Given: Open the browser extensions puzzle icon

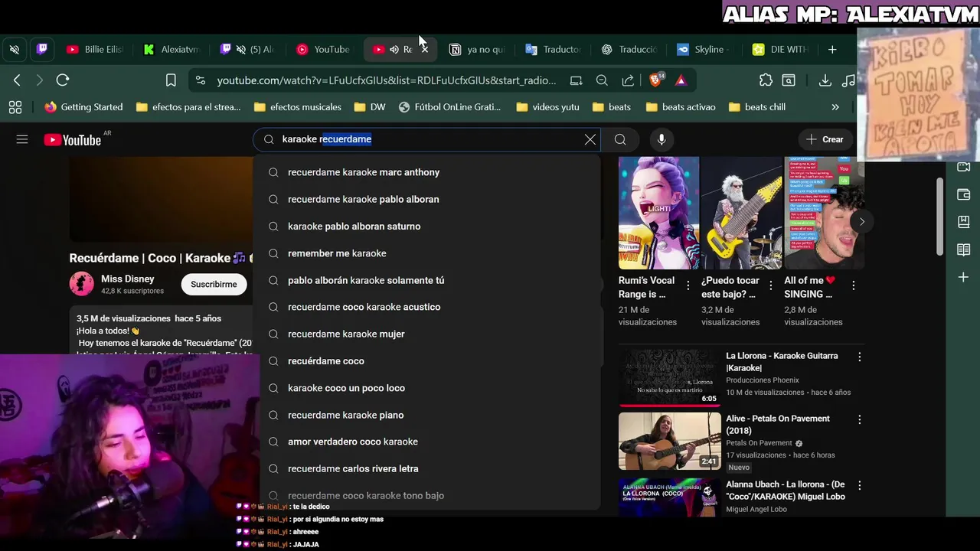Looking at the screenshot, I should pos(766,80).
